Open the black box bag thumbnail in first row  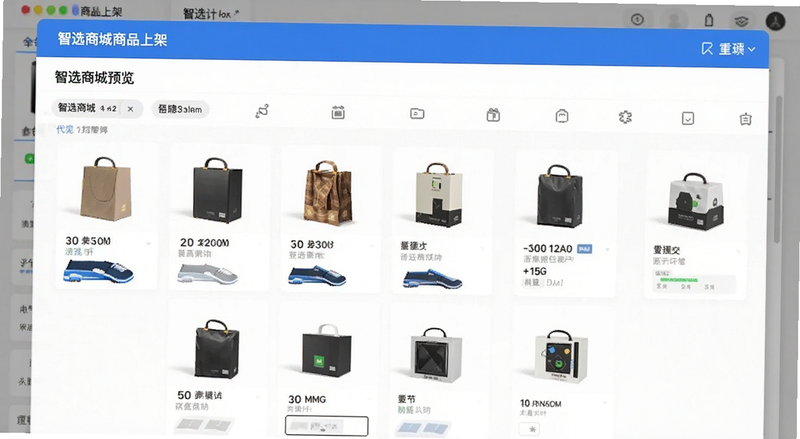(218, 190)
